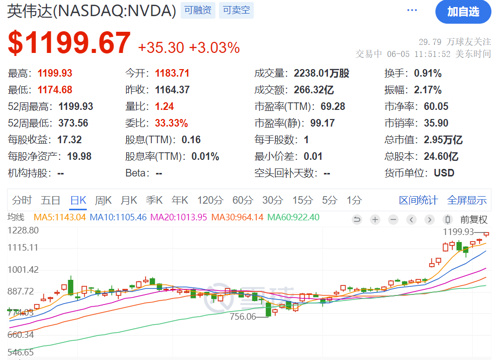
Task: Toggle the MA60 moving average label
Action: pos(294,217)
